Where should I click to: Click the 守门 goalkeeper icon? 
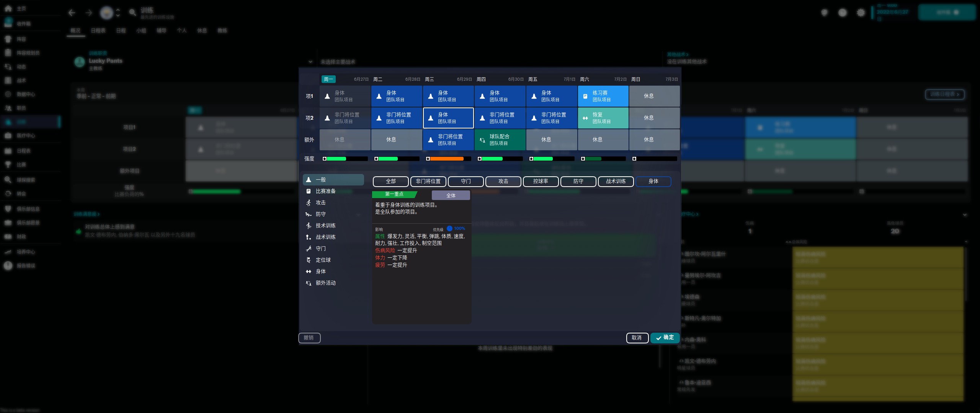tap(309, 249)
